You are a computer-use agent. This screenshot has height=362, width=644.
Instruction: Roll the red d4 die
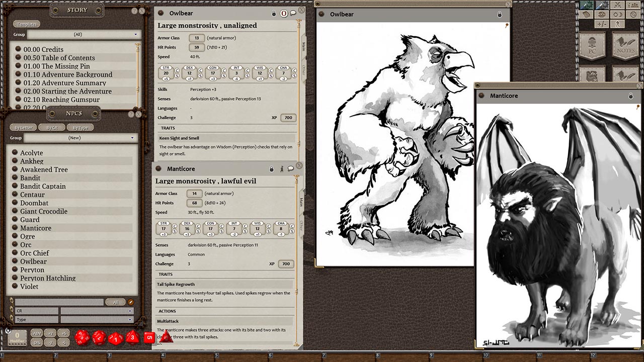166,338
